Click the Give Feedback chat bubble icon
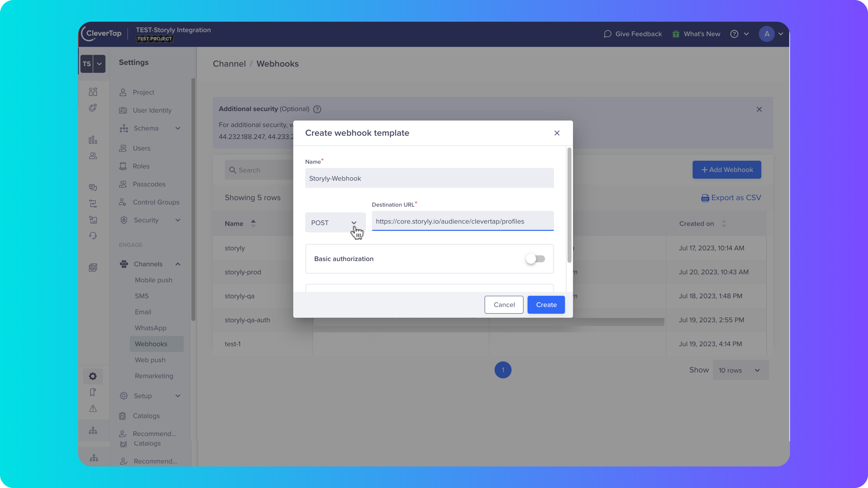868x488 pixels. tap(607, 34)
